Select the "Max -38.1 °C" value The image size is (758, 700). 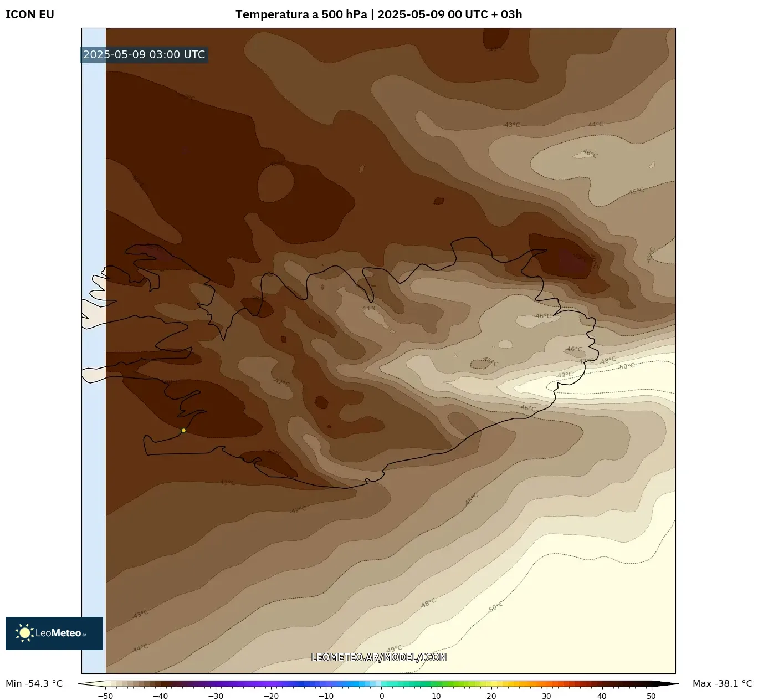723,683
